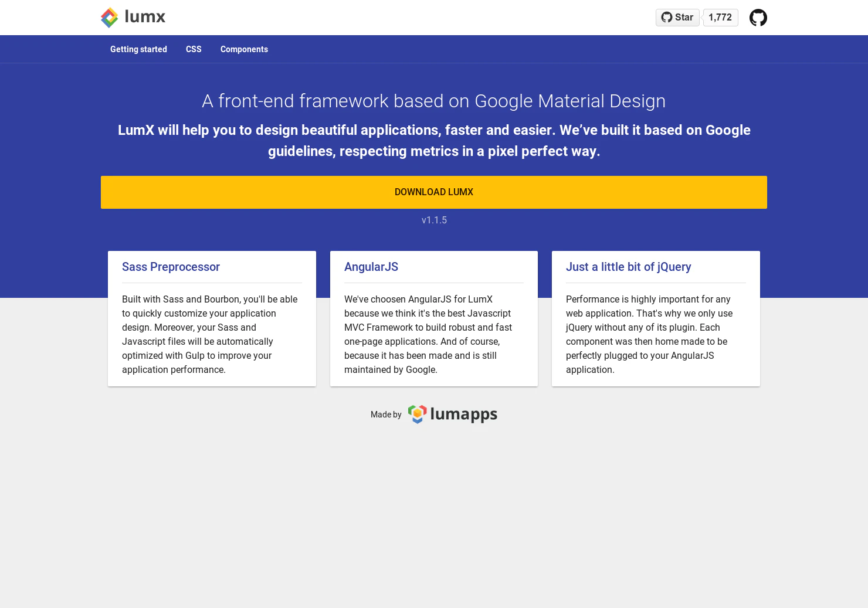Click the front-end framework headline
Screen dimensions: 868x608
point(434,101)
